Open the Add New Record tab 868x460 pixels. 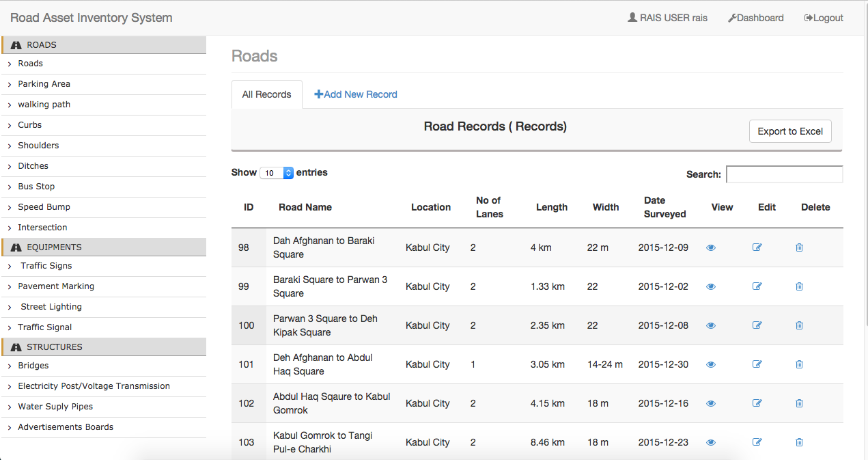pos(356,94)
